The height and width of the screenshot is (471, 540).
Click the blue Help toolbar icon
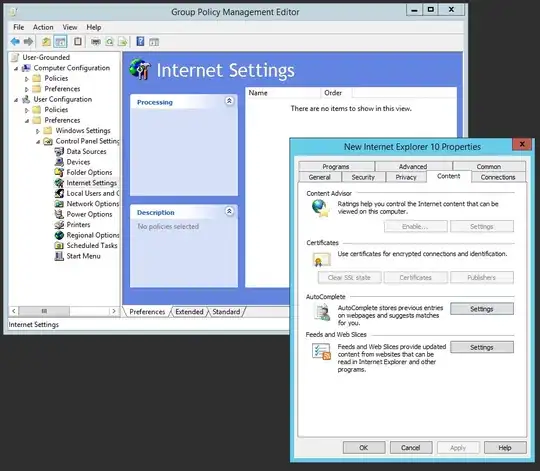point(140,42)
